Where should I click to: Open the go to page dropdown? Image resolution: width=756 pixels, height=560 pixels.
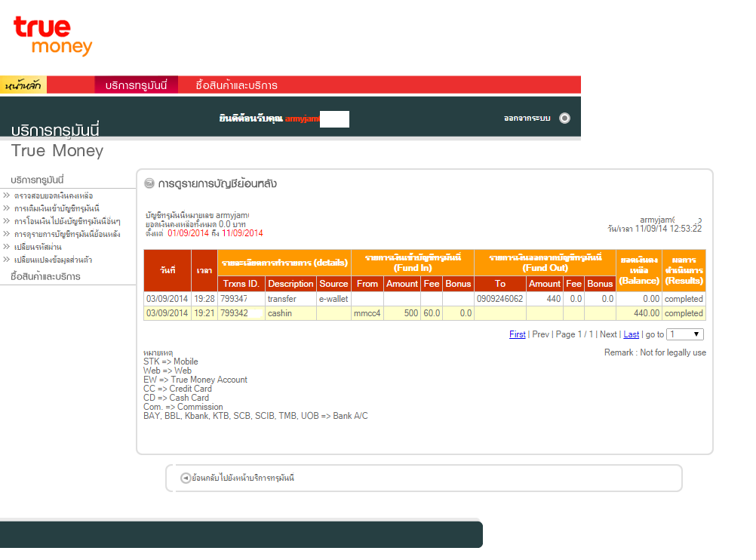(x=684, y=334)
